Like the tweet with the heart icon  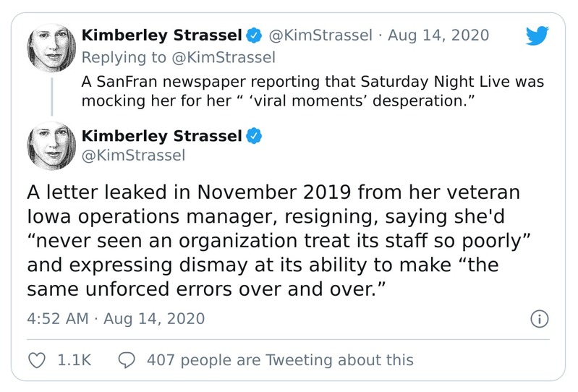tap(35, 359)
